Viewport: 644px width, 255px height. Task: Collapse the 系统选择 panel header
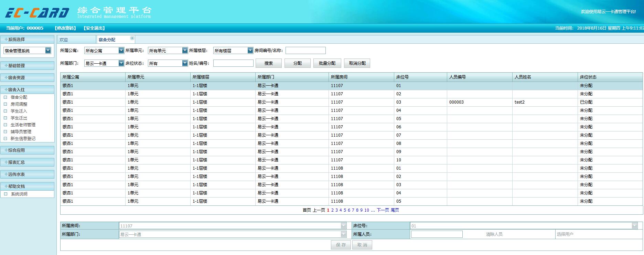(27, 39)
